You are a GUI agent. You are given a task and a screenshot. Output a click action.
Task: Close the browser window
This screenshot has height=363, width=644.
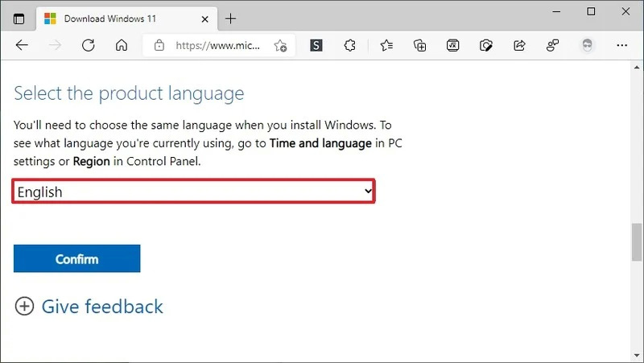pyautogui.click(x=625, y=11)
